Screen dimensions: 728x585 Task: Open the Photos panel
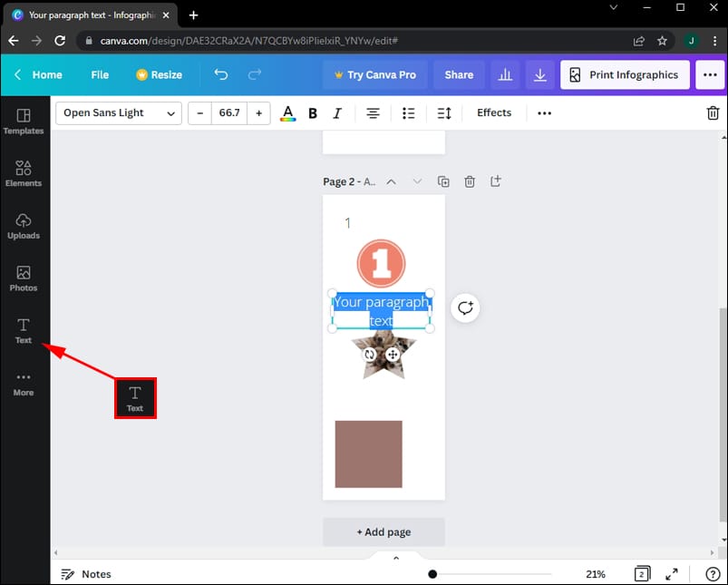(x=24, y=277)
